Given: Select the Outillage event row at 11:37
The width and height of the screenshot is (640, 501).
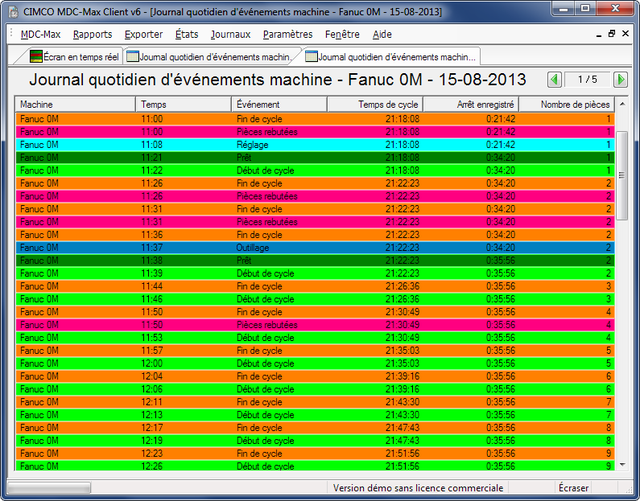Looking at the screenshot, I should click(x=315, y=247).
